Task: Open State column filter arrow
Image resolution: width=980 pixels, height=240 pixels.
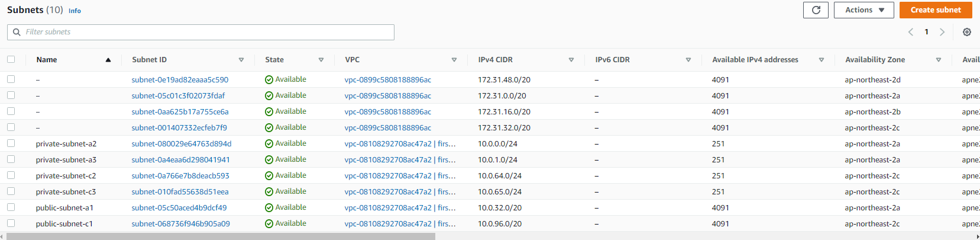Action: [321, 60]
